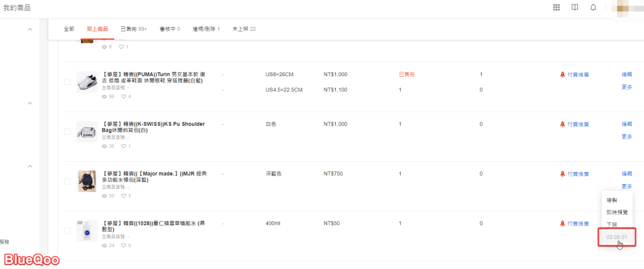The height and width of the screenshot is (269, 644).
Task: Click 付費推廣 link on the 400ml product row
Action: (x=577, y=224)
